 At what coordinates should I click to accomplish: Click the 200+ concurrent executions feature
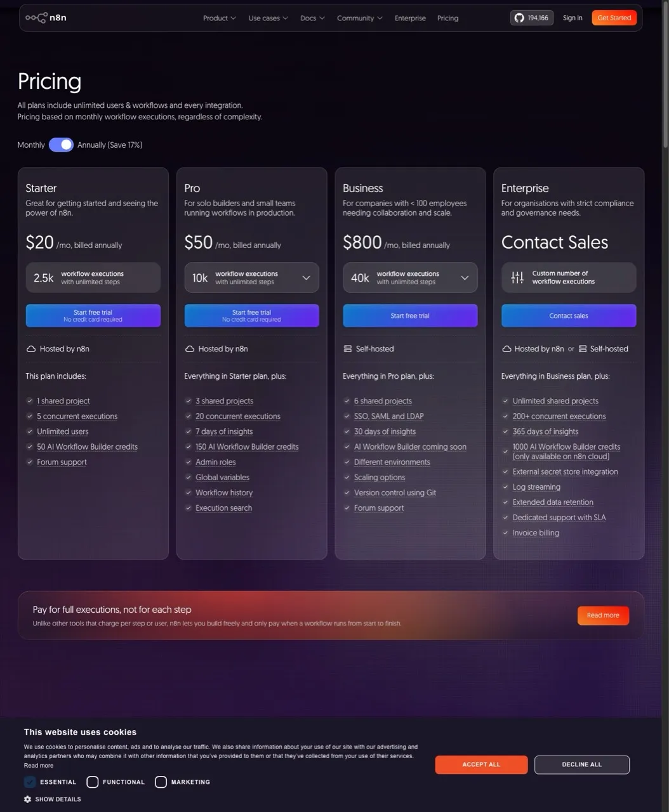[559, 416]
